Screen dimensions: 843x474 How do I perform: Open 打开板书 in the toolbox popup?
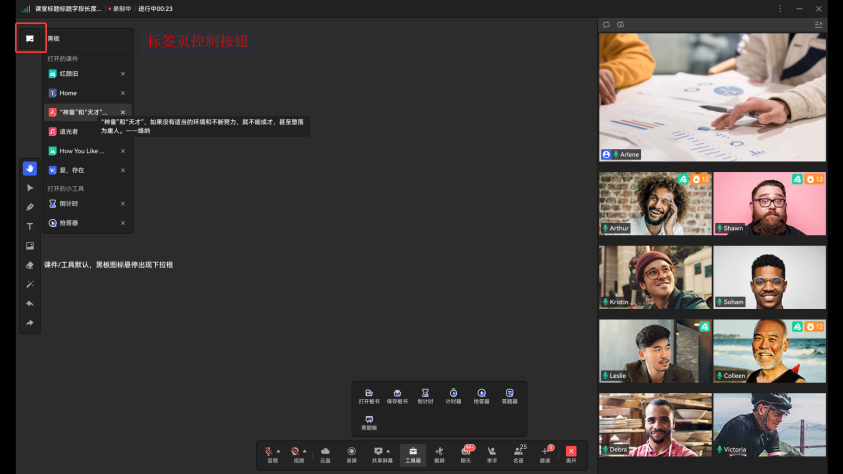pos(369,397)
